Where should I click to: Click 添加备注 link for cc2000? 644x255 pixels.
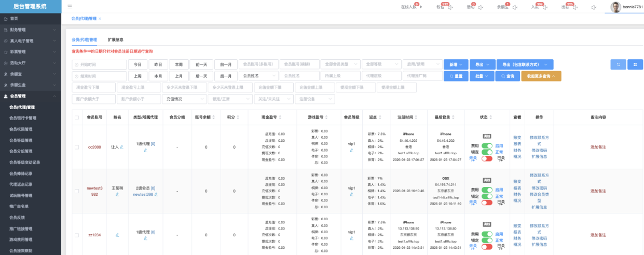[x=598, y=147]
